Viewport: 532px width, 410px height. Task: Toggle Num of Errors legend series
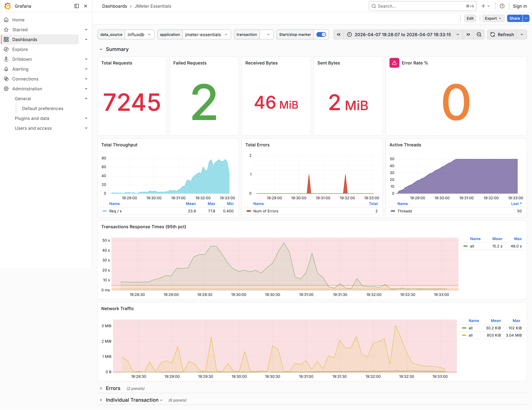click(266, 211)
